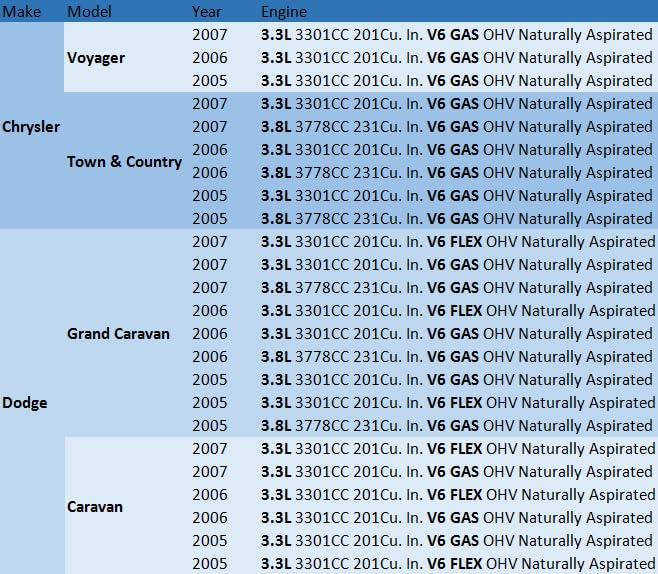Click Caravan 2007 V6 FLEX engine cell
658x574 pixels.
[456, 449]
